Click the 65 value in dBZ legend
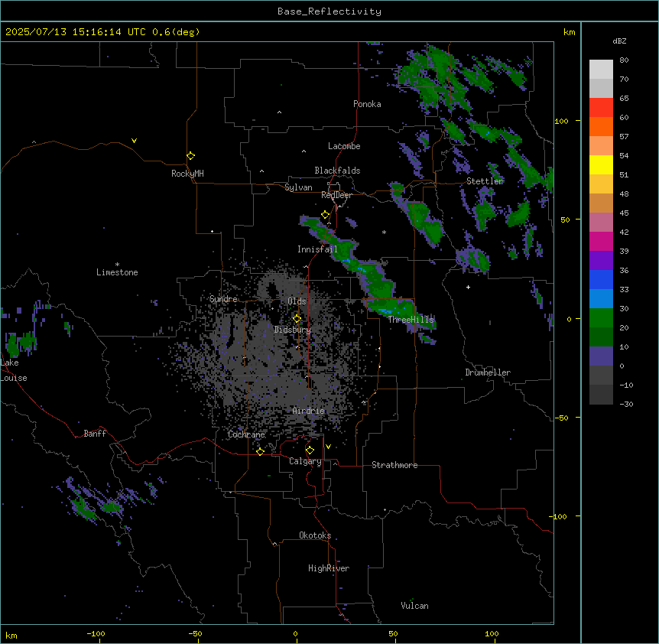 click(624, 99)
